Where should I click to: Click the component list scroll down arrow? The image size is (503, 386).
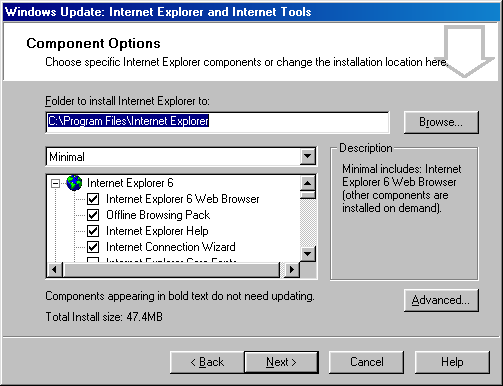(x=307, y=254)
